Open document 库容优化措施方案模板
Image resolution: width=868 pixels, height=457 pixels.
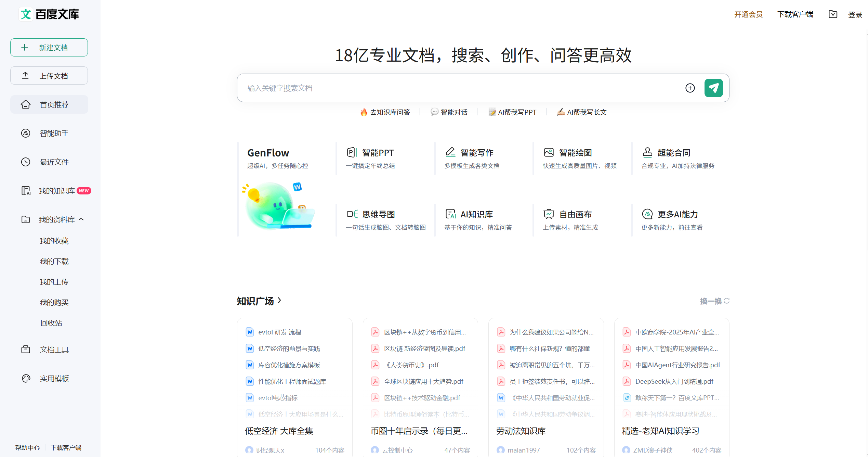click(289, 365)
